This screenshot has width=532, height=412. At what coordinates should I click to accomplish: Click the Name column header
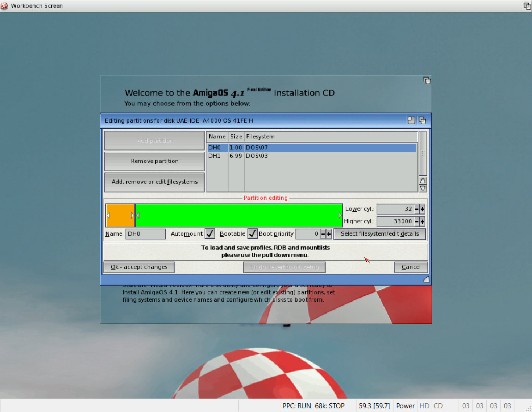217,137
